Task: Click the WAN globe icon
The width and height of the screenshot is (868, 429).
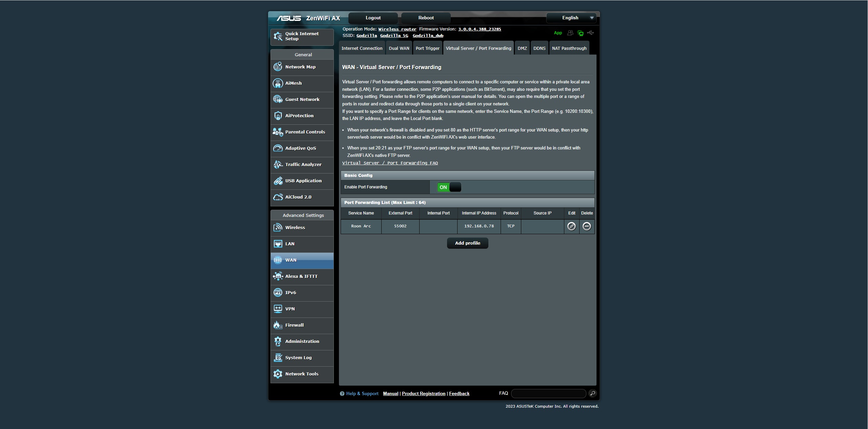Action: pyautogui.click(x=278, y=260)
